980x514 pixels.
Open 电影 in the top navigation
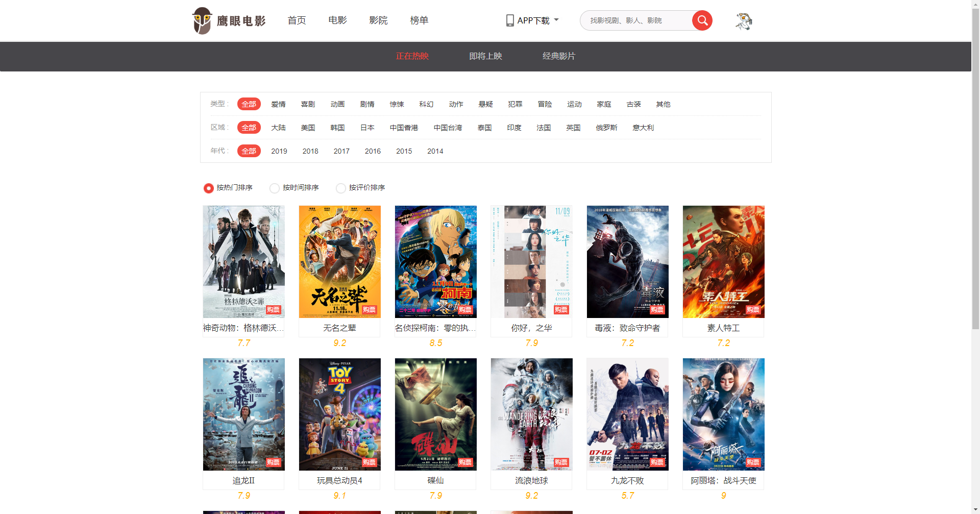(337, 20)
